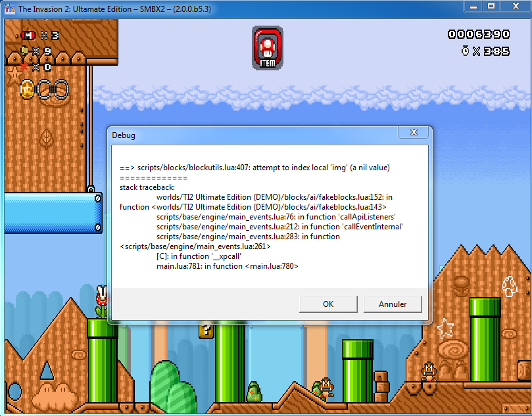Click the white star outline on the hill

coord(445,328)
